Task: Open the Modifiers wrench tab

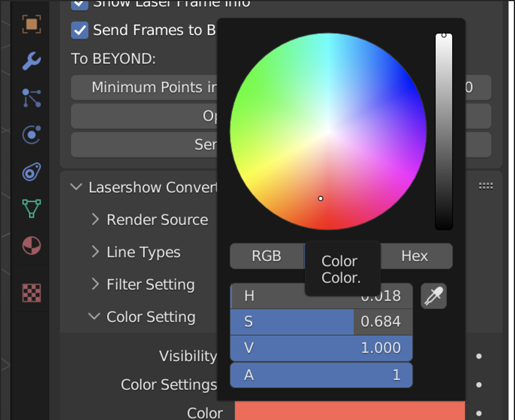Action: [x=31, y=61]
